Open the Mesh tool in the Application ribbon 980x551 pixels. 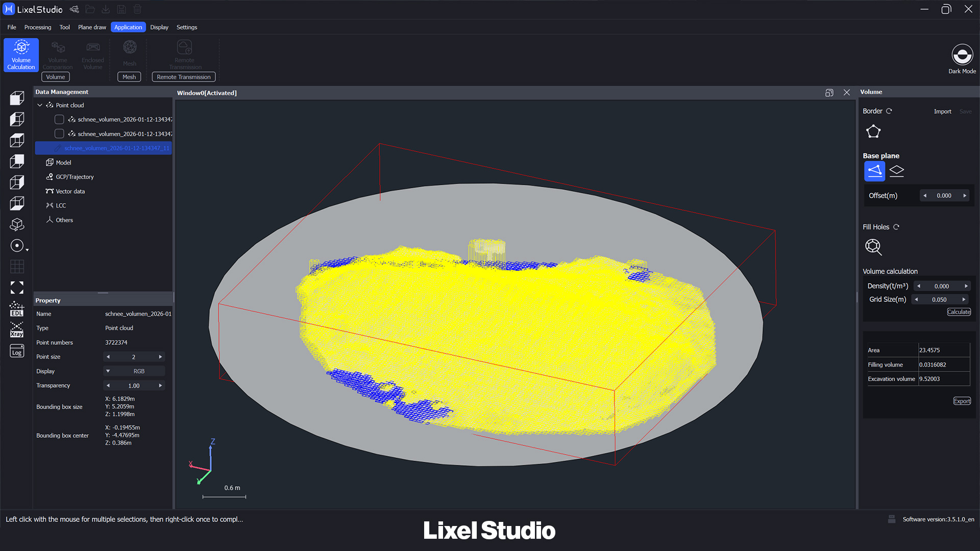(x=129, y=54)
